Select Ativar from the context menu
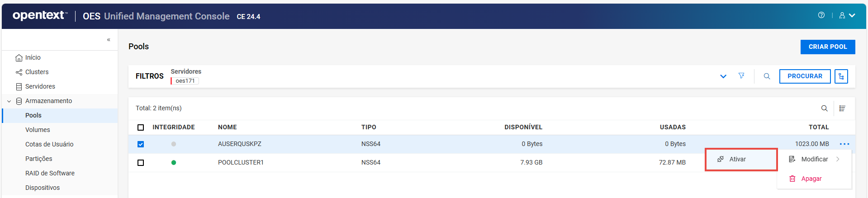This screenshot has width=868, height=198. click(x=737, y=159)
